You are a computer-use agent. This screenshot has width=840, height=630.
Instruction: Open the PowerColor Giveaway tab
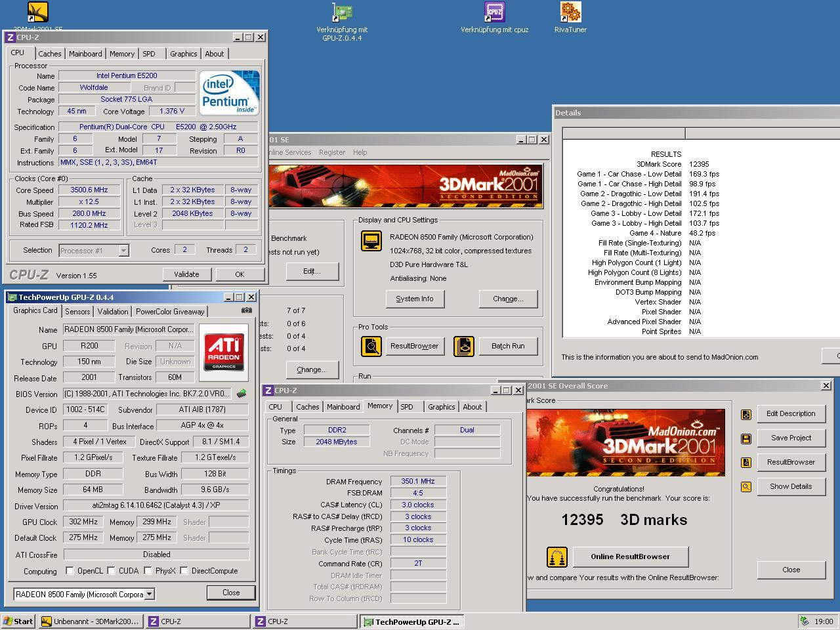click(170, 312)
